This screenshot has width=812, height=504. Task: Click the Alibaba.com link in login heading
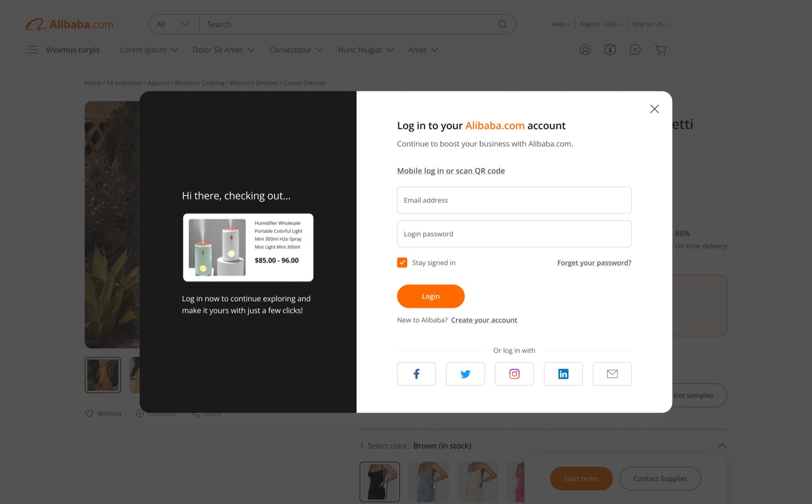click(495, 126)
